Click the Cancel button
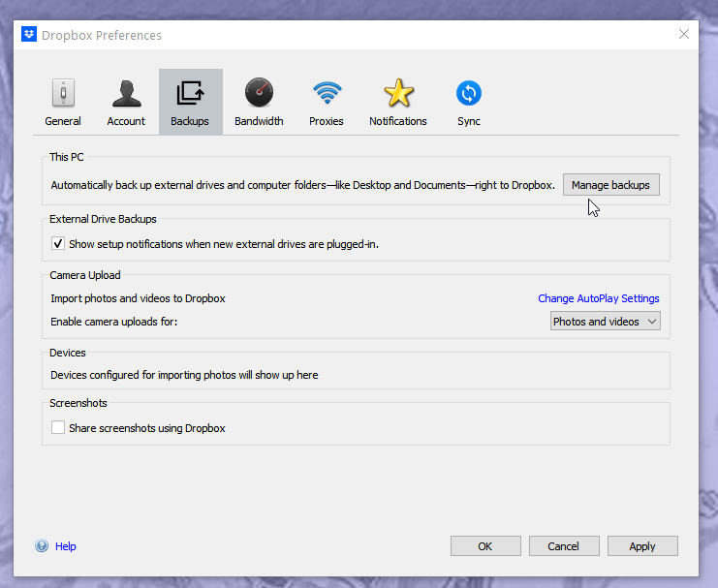Viewport: 718px width, 588px height. pos(563,546)
